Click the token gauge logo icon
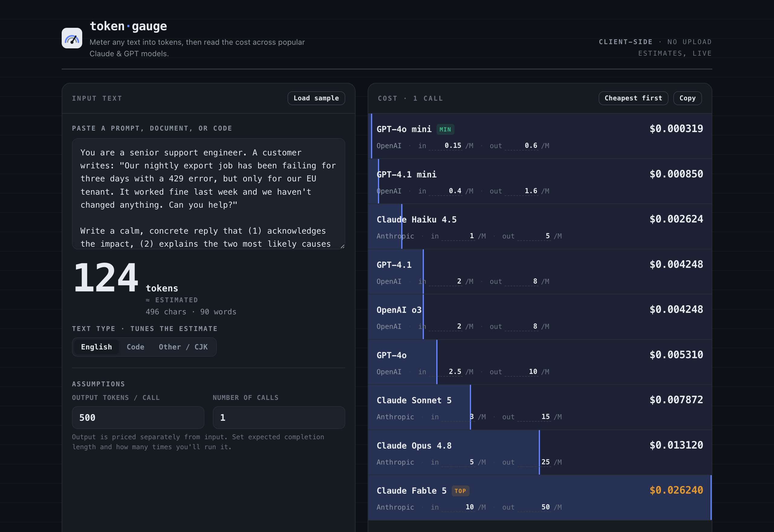This screenshot has width=774, height=532. pos(72,38)
